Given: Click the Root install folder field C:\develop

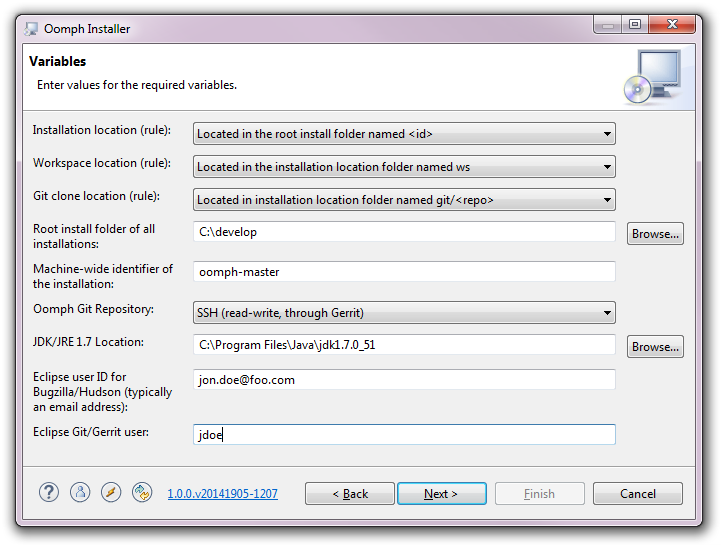Looking at the screenshot, I should [404, 232].
